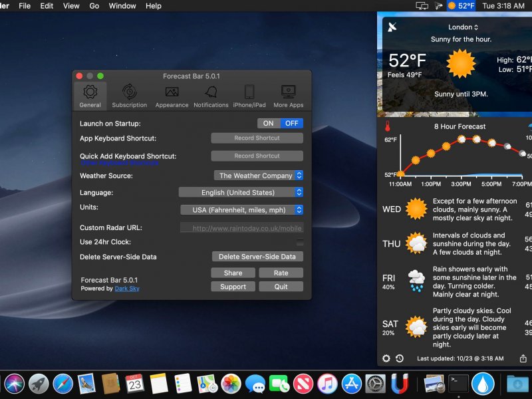
Task: Launch Siri from the Dock
Action: [x=14, y=384]
